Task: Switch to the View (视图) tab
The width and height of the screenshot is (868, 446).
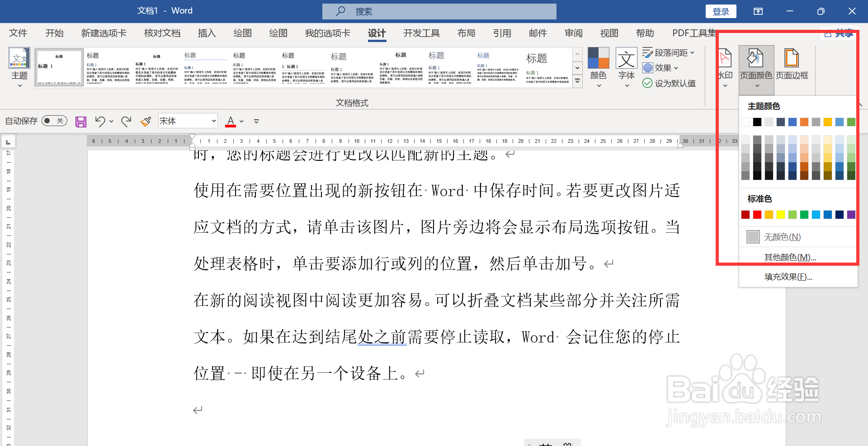Action: [x=609, y=33]
